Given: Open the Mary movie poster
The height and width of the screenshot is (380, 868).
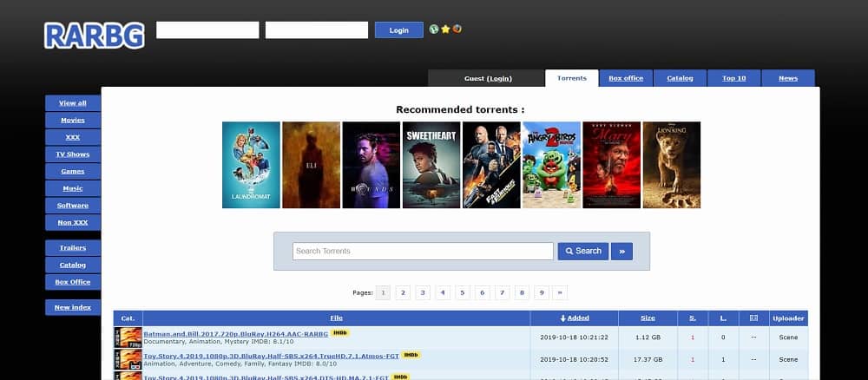Looking at the screenshot, I should [612, 165].
